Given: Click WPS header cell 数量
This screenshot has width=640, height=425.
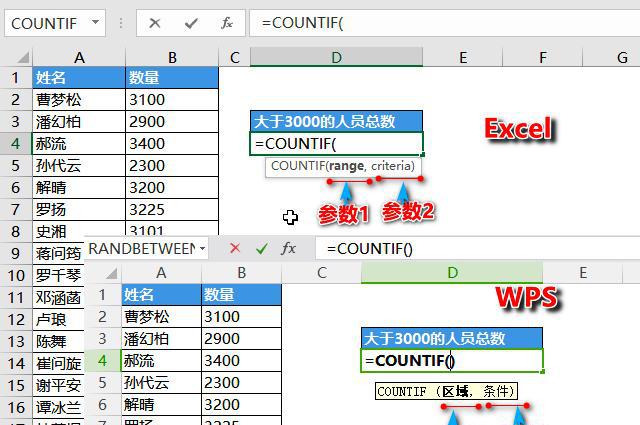Looking at the screenshot, I should (x=241, y=295).
